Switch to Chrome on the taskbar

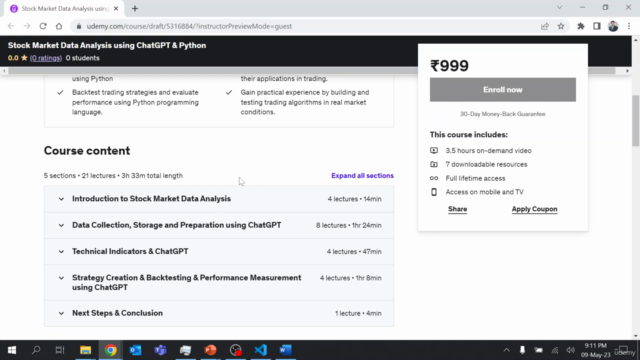coord(111,350)
